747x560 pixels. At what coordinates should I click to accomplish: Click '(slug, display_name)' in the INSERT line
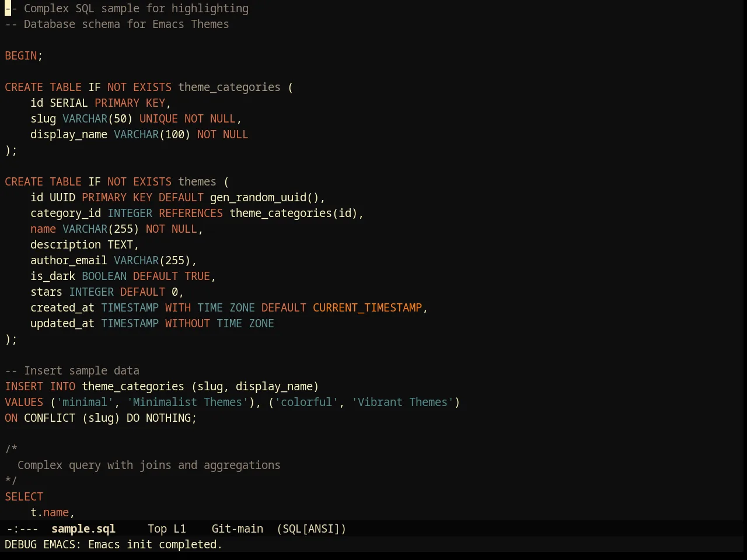click(x=255, y=386)
